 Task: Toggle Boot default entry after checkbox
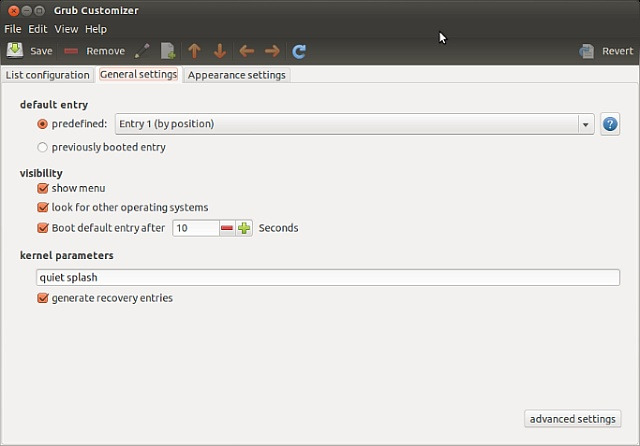(x=43, y=228)
